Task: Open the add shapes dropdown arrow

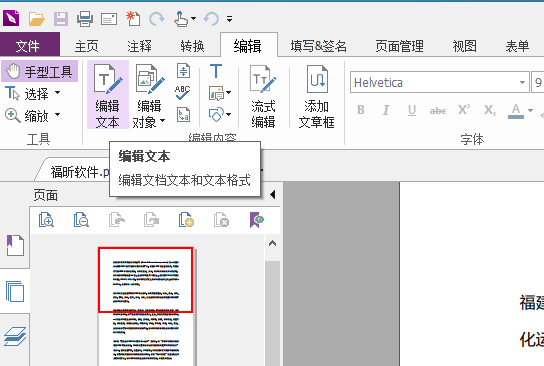Action: [228, 114]
